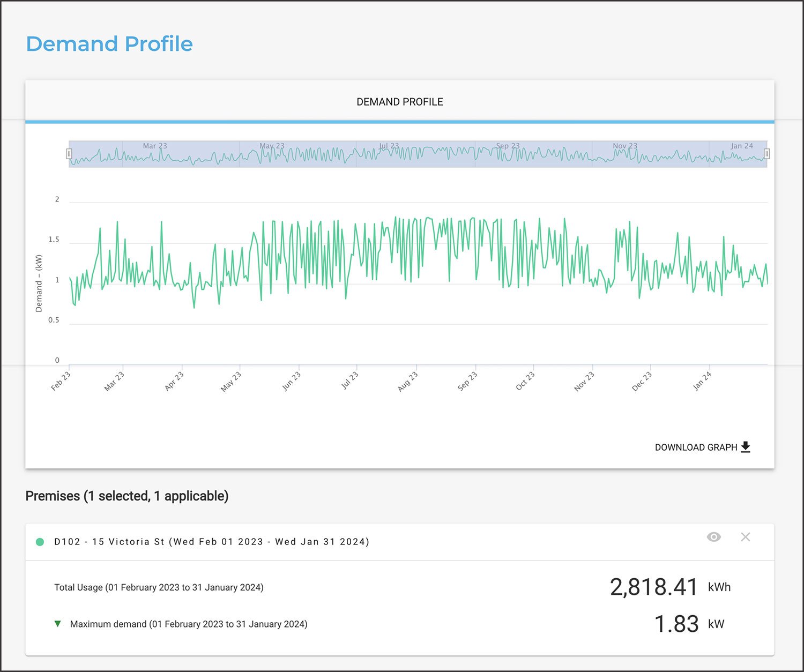Click the May 23 x-axis label
804x672 pixels.
click(x=231, y=382)
